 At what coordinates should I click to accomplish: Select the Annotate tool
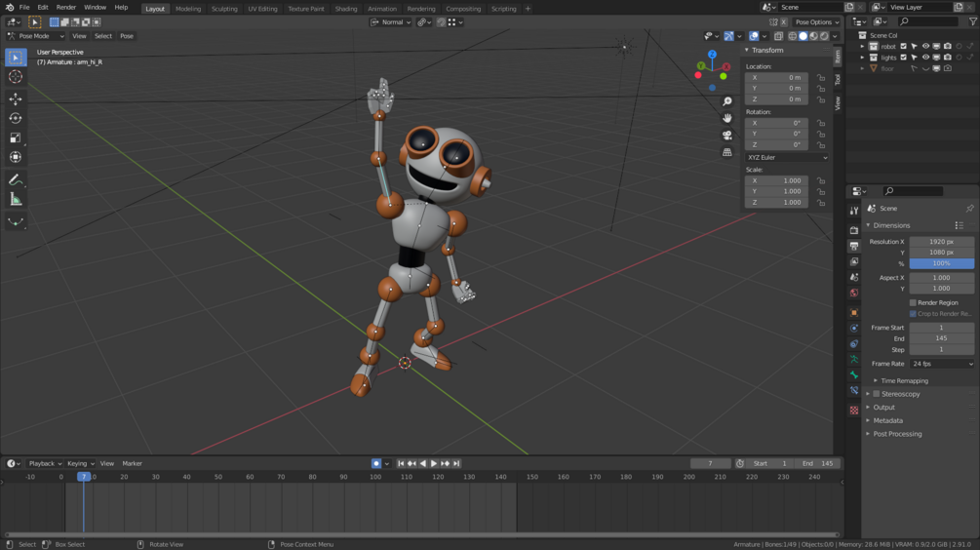click(16, 180)
